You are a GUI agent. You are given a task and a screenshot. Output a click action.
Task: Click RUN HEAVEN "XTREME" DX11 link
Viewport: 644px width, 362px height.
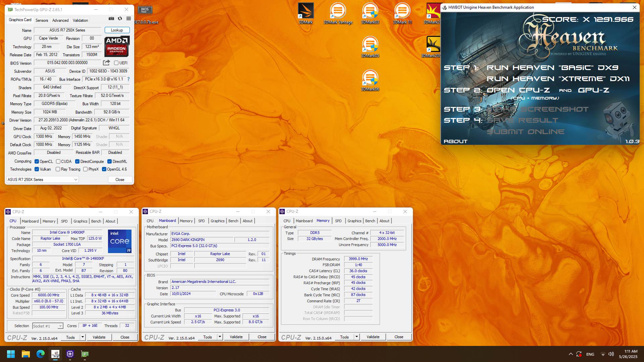tap(558, 79)
